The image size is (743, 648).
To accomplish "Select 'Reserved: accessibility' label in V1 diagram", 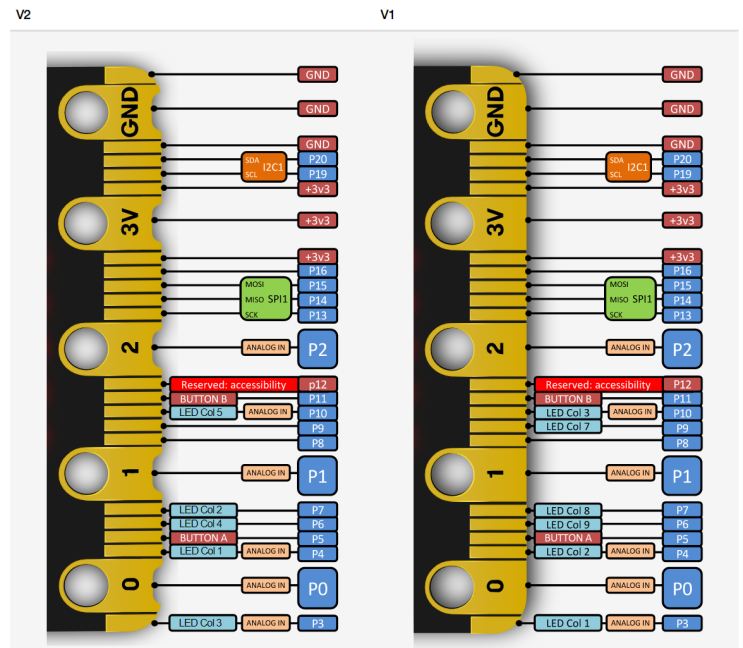I will click(x=598, y=385).
